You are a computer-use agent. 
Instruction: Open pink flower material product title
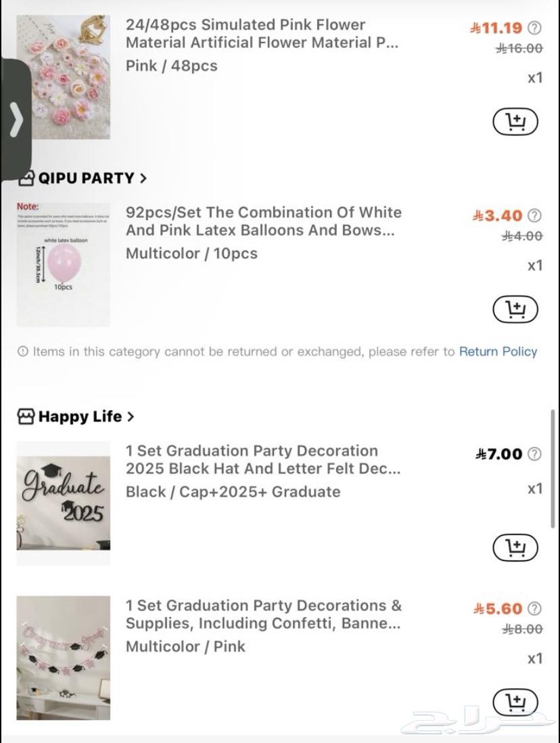point(262,34)
